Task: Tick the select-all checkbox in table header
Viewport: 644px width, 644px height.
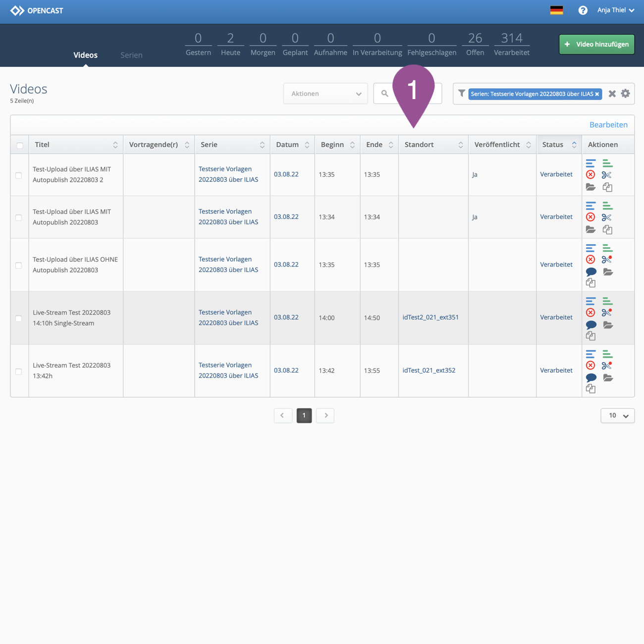Action: point(20,145)
